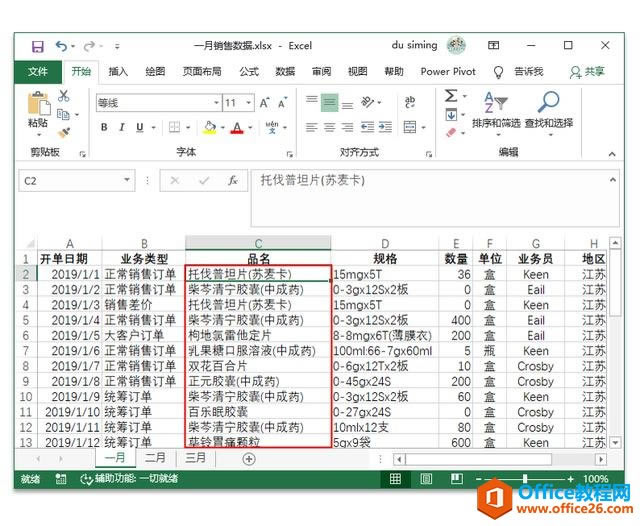The image size is (640, 526).
Task: Expand the underline style dropdown arrow
Action: (154, 128)
